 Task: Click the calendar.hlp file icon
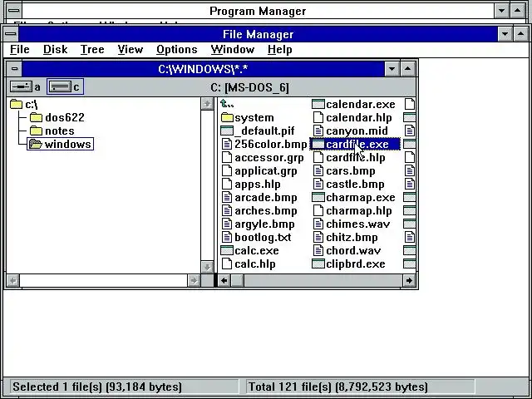(x=318, y=117)
